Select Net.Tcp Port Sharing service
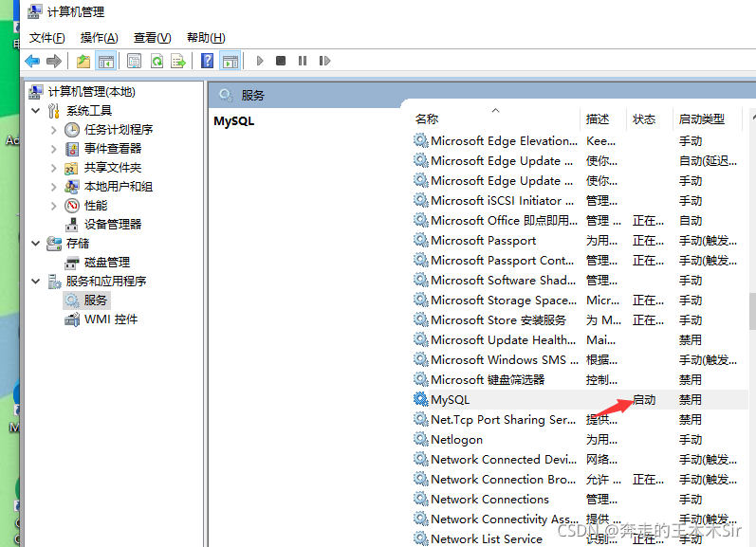 [580, 420]
